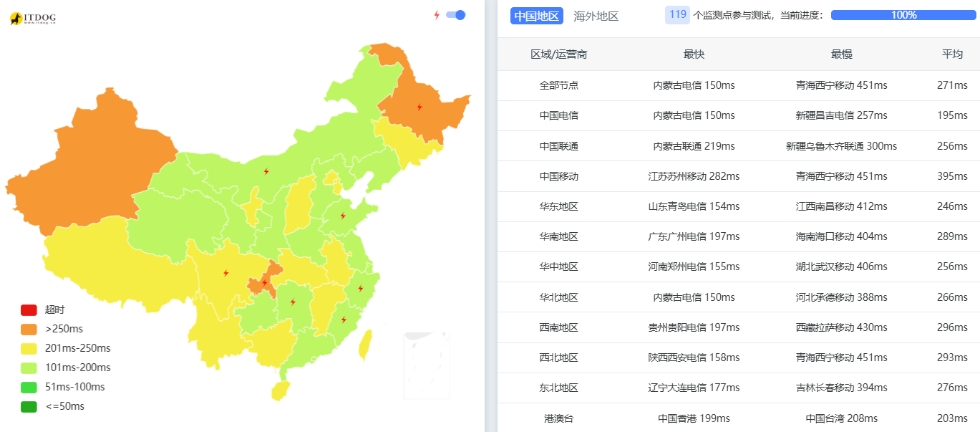
Task: Click 河北承德移动 388ms cell
Action: (x=841, y=297)
